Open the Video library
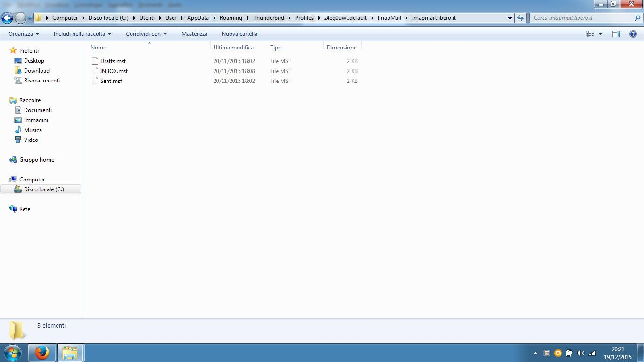This screenshot has height=362, width=644. coord(31,140)
